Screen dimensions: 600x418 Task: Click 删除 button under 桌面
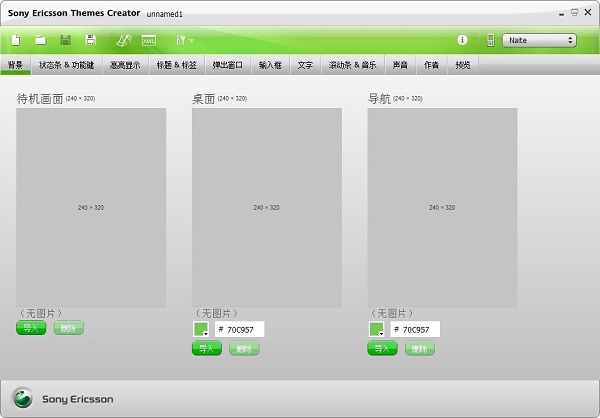(x=244, y=348)
